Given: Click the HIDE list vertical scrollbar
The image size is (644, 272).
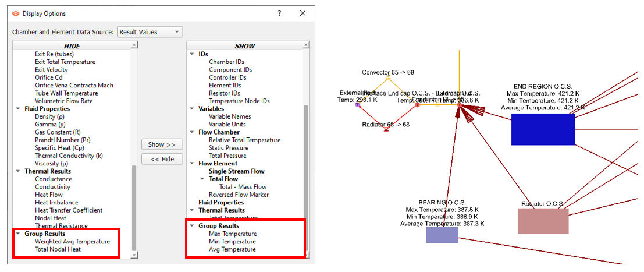Looking at the screenshot, I should point(133,208).
